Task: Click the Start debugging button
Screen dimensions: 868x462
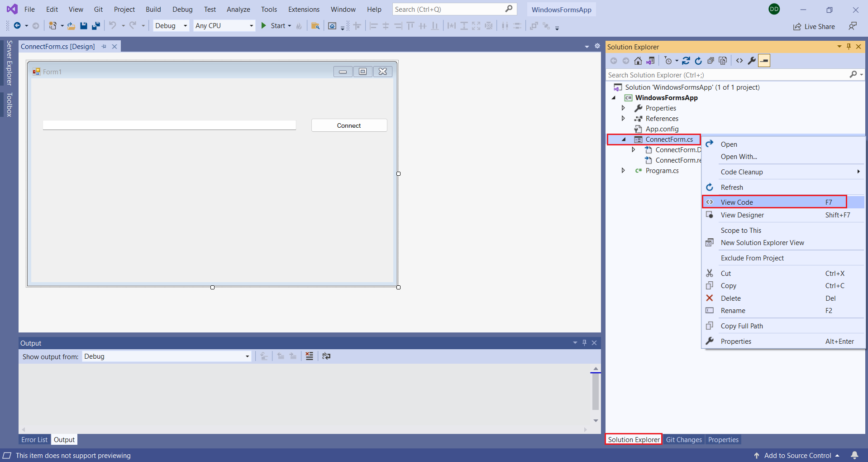Action: 274,26
